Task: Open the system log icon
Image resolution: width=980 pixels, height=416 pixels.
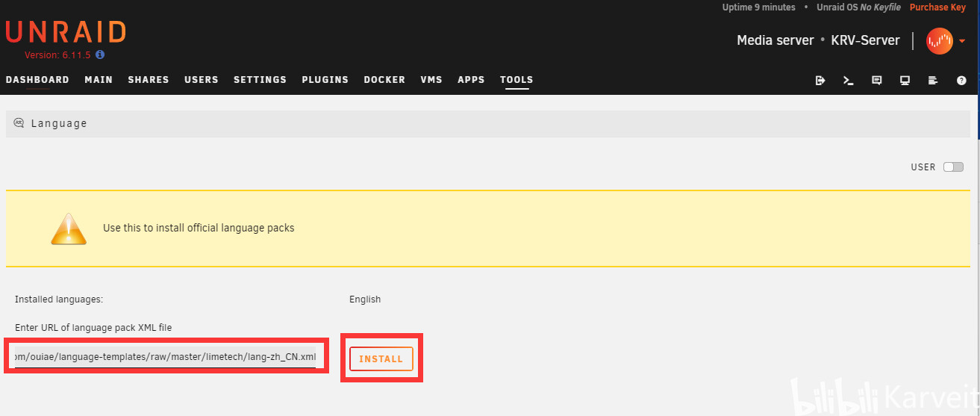Action: [x=933, y=81]
